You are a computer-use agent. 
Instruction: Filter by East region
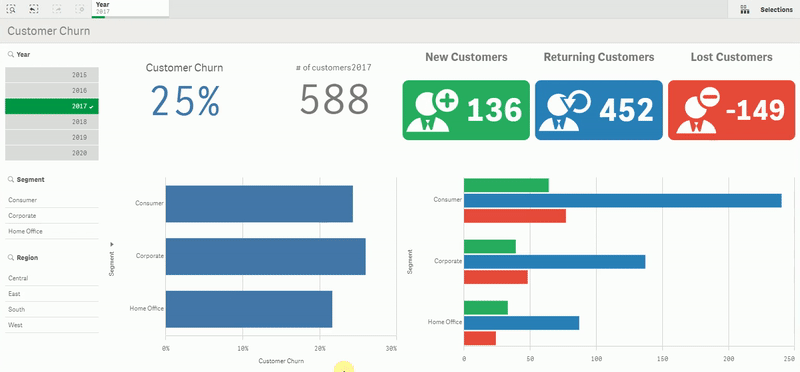point(52,294)
